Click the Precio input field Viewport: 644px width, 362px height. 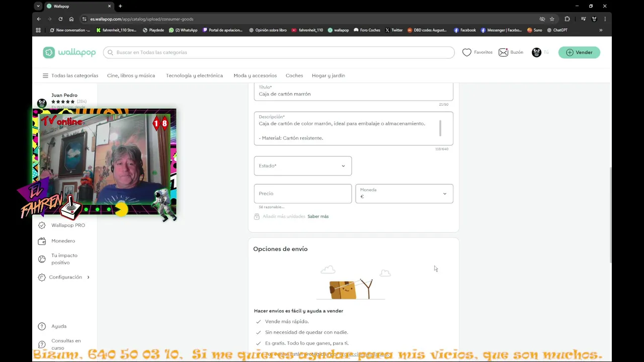pos(303,194)
